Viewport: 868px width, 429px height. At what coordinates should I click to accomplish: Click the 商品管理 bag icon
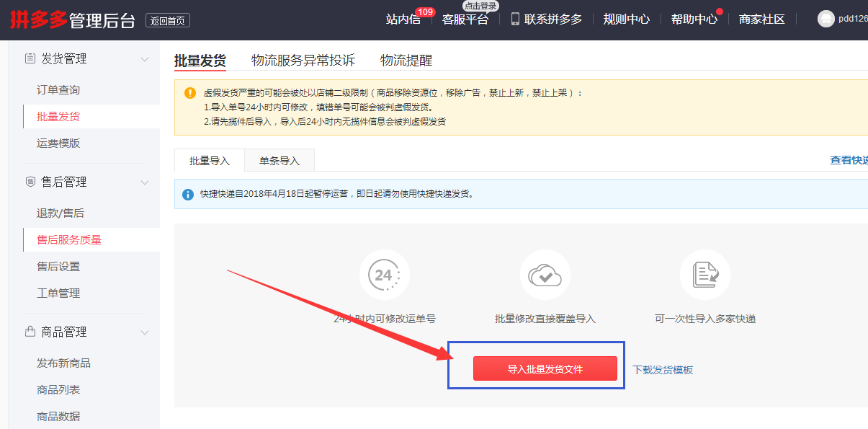click(30, 332)
